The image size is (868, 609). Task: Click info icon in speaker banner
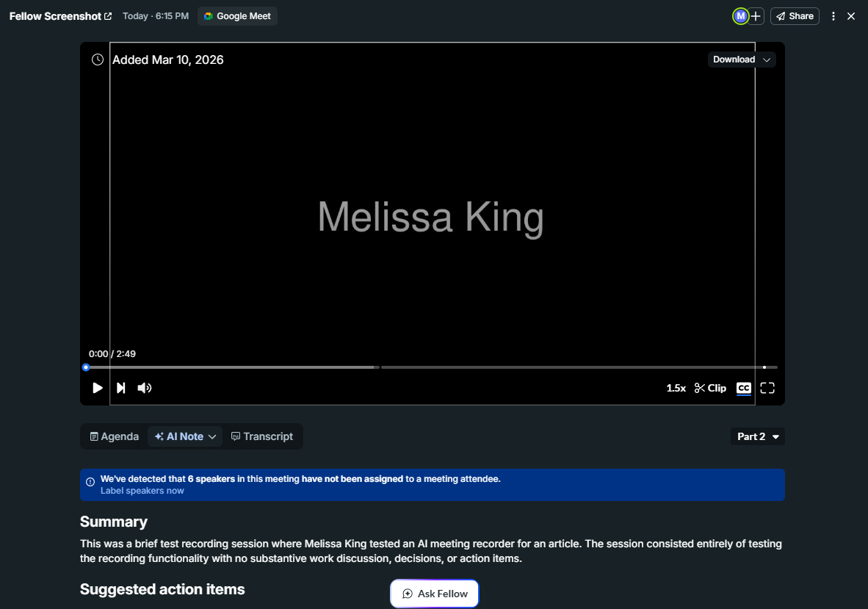[90, 482]
